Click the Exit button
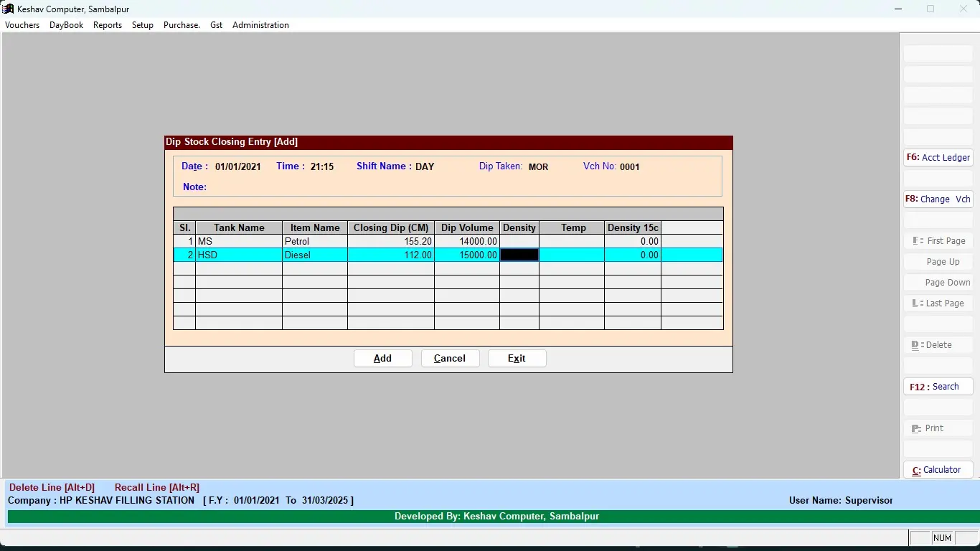 [x=517, y=358]
